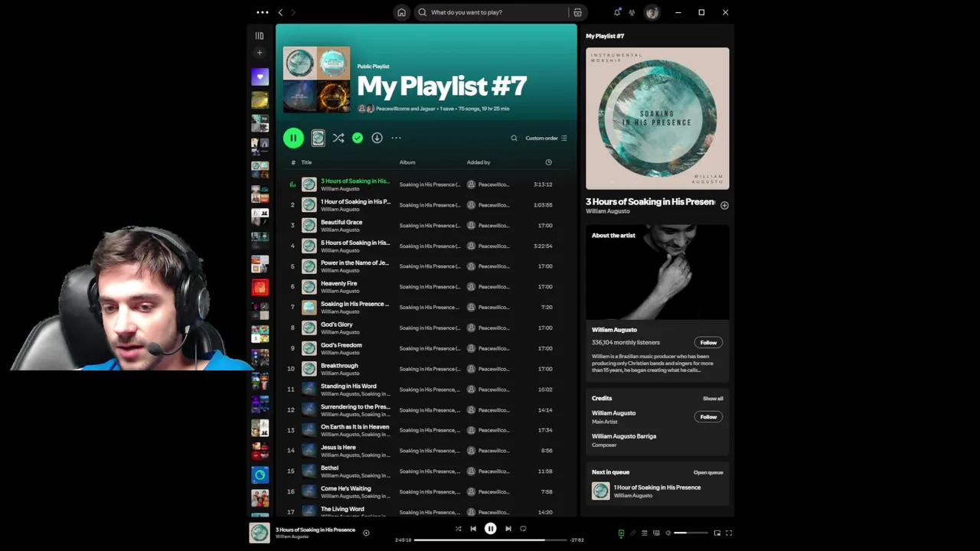
Task: Sort by the Title column header
Action: point(306,162)
